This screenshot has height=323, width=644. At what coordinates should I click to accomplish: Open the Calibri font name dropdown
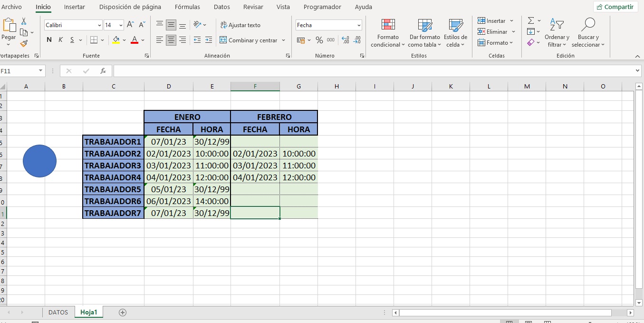[99, 25]
